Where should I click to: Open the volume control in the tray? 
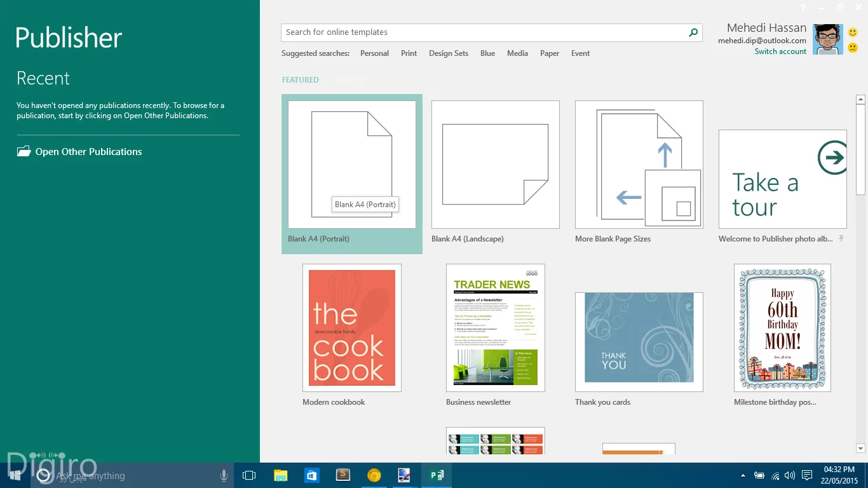click(790, 475)
